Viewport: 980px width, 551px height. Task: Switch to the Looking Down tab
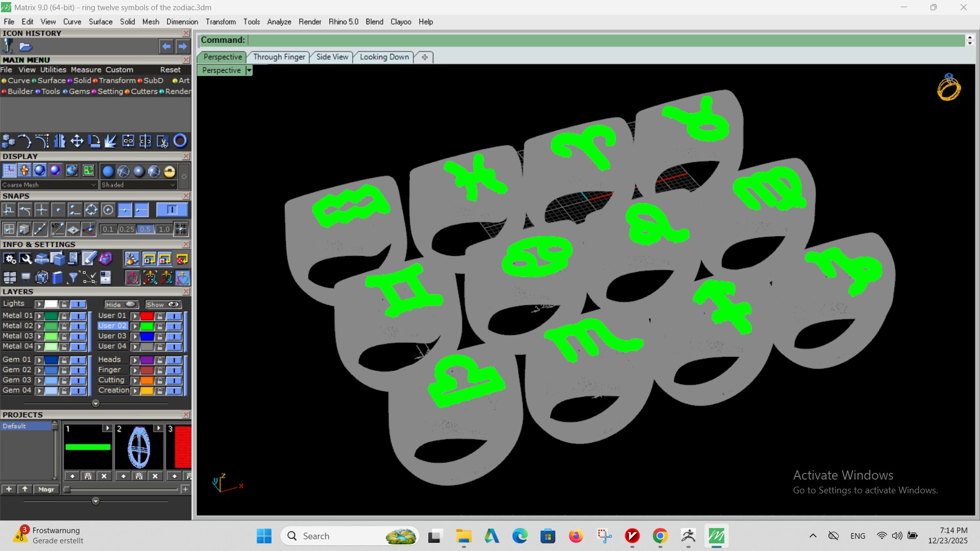tap(384, 57)
